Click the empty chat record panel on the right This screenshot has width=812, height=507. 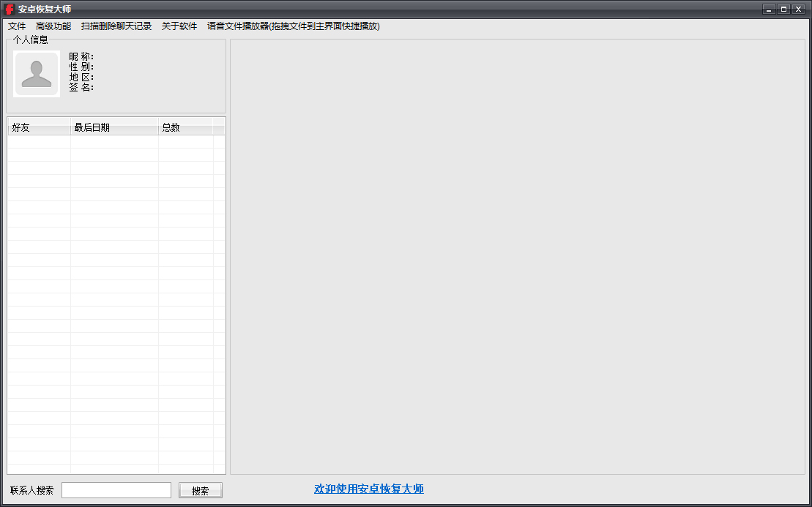pyautogui.click(x=518, y=256)
